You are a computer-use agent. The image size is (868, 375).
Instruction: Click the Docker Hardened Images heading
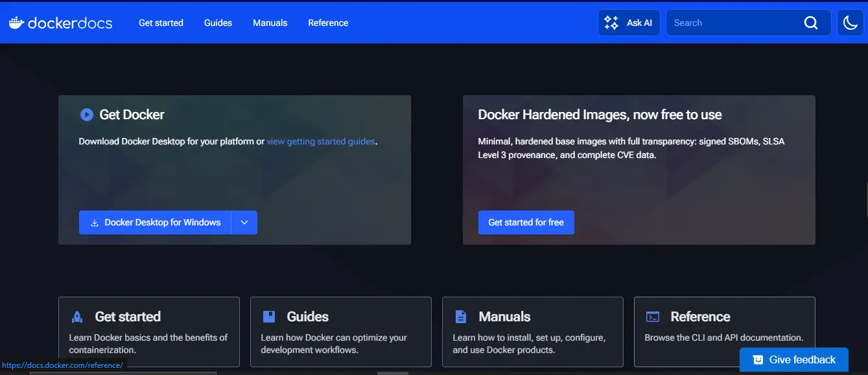point(600,115)
